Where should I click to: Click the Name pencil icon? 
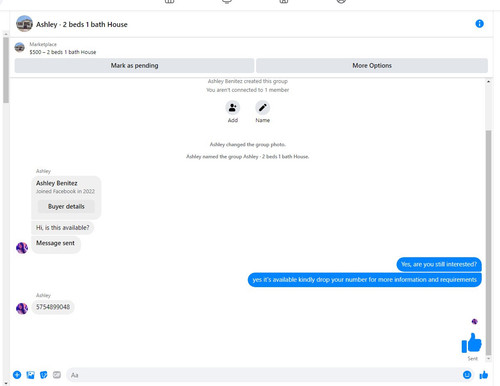click(263, 108)
